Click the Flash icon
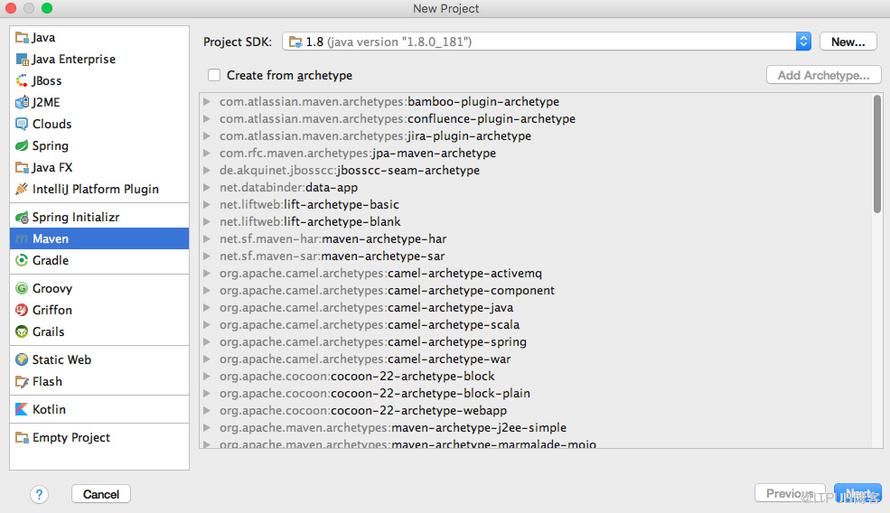Image resolution: width=890 pixels, height=513 pixels. tap(22, 381)
